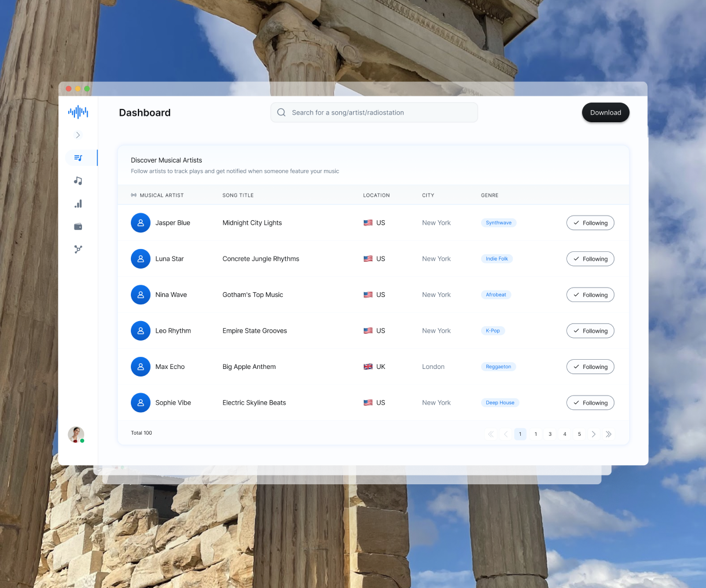
Task: Click the K-Pop genre tag
Action: click(x=493, y=331)
